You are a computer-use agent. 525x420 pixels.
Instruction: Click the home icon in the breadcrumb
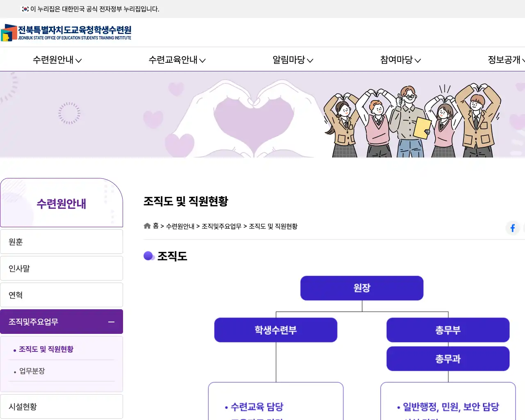pos(147,226)
